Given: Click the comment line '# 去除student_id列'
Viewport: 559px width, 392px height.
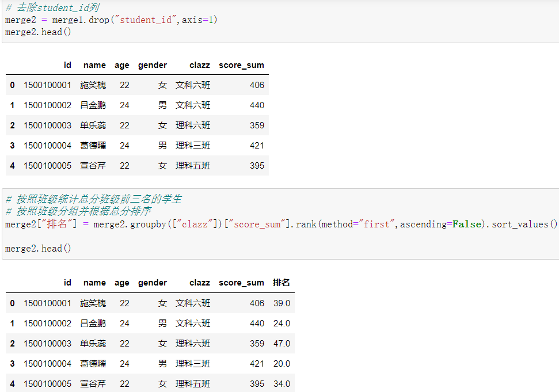Looking at the screenshot, I should (53, 7).
